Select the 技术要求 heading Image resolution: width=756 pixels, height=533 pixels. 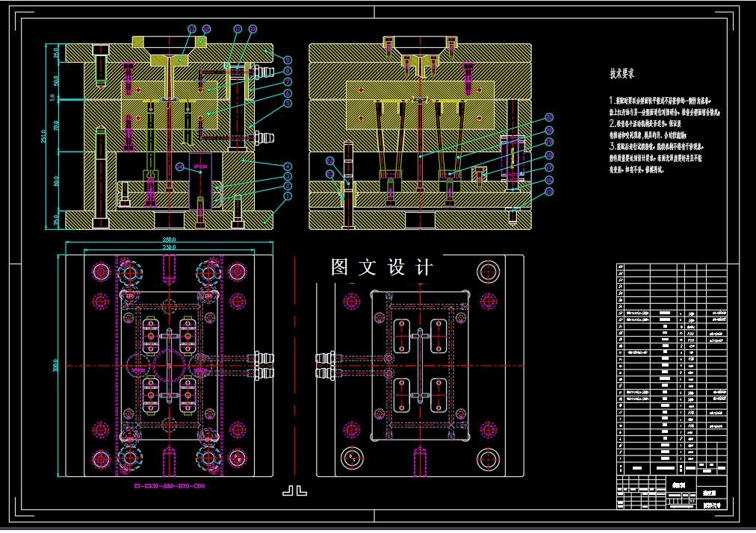[622, 73]
